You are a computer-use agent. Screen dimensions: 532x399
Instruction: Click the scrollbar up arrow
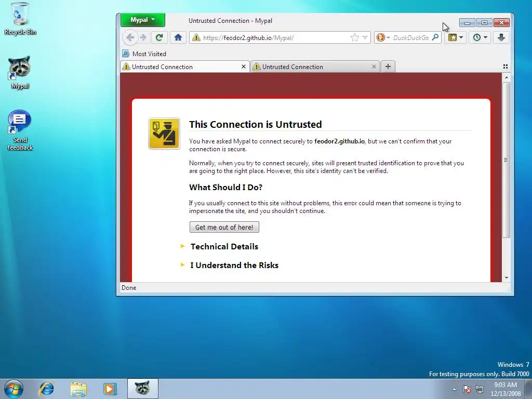tap(506, 77)
